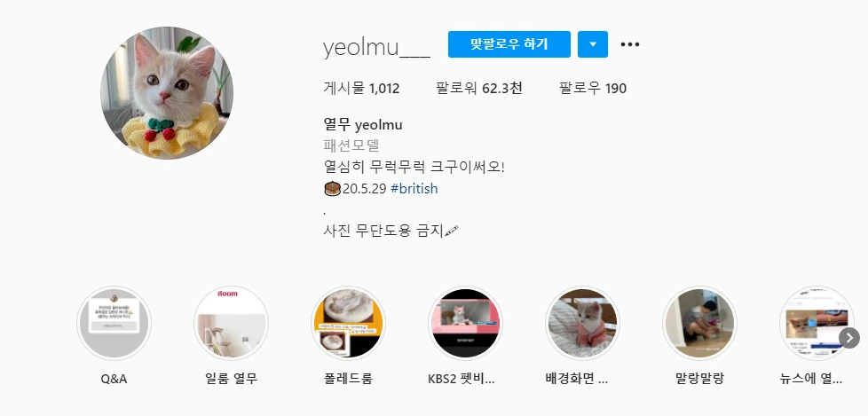The height and width of the screenshot is (416, 868).
Task: Select the Q&A highlight label text
Action: [x=114, y=379]
